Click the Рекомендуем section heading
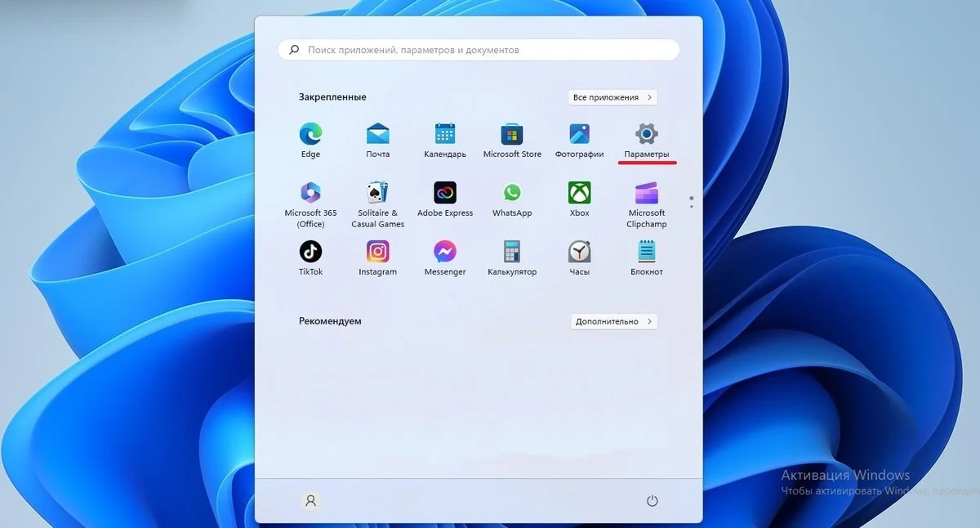980x528 pixels. 330,321
